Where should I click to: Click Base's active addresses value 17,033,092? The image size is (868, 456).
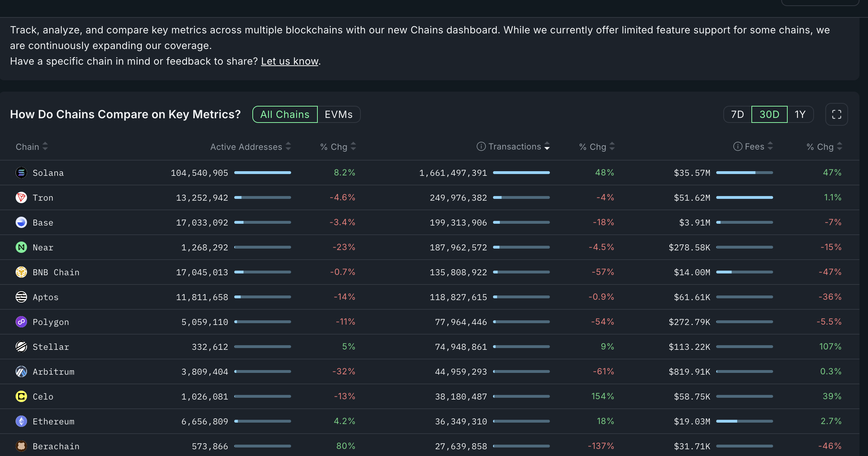click(x=202, y=223)
